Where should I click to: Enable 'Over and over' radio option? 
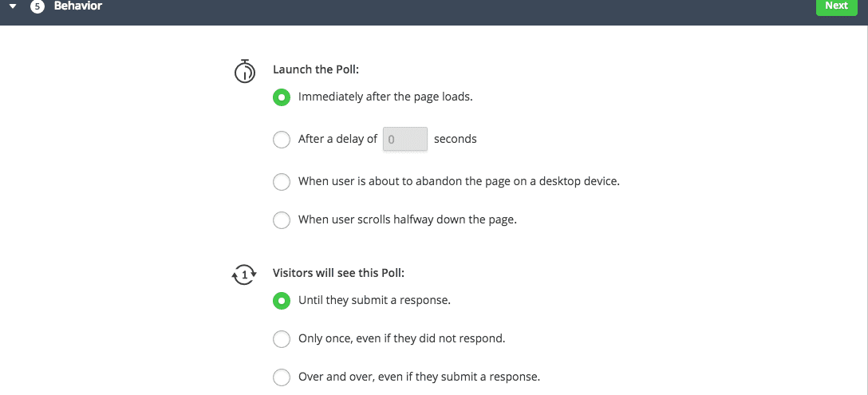[282, 377]
